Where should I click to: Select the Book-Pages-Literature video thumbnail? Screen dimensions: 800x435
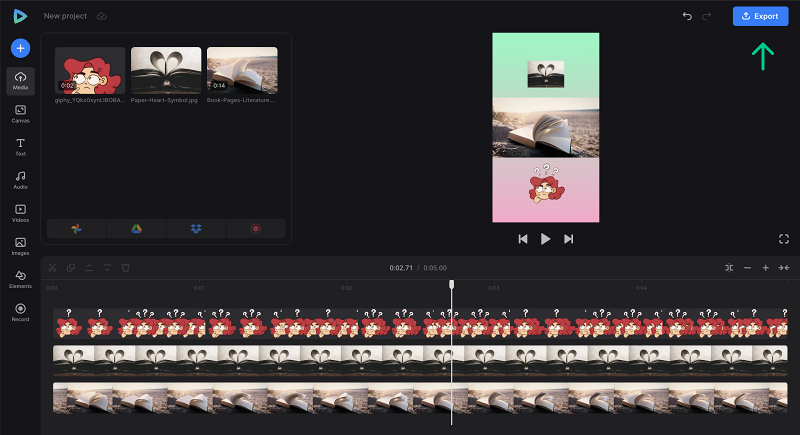coord(242,70)
